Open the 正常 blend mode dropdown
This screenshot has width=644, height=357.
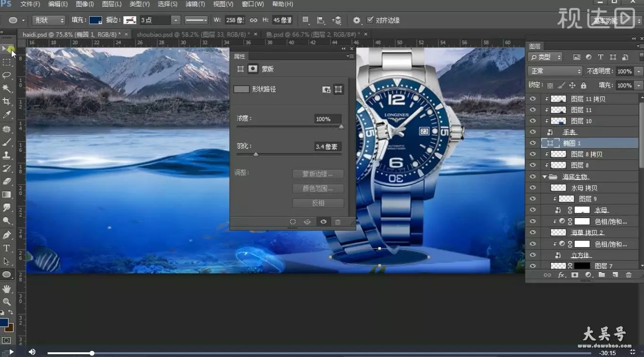pyautogui.click(x=555, y=71)
